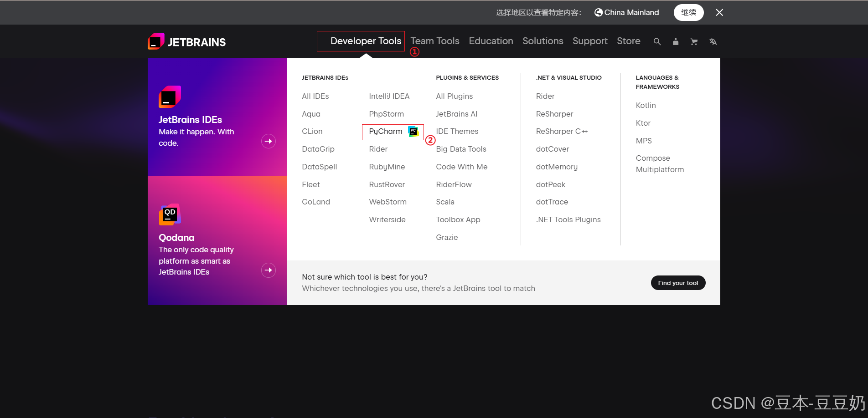Viewport: 868px width, 418px height.
Task: Open the Team Tools menu
Action: 435,41
